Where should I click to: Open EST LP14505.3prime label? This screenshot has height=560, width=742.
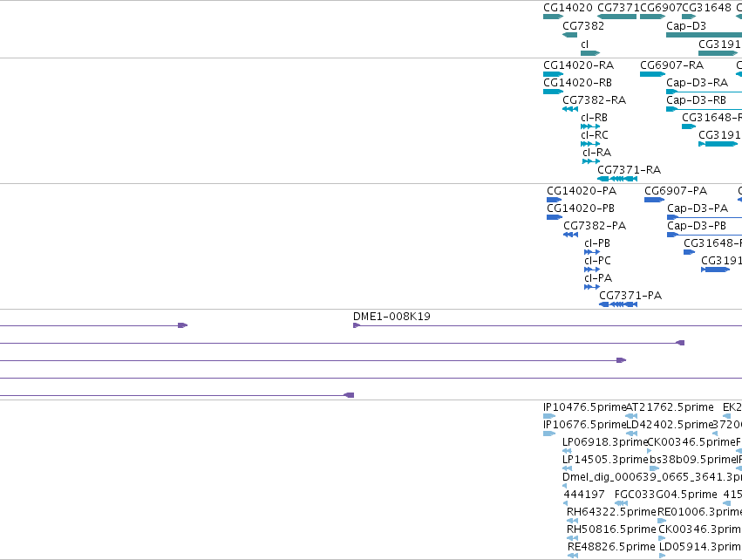(x=605, y=460)
